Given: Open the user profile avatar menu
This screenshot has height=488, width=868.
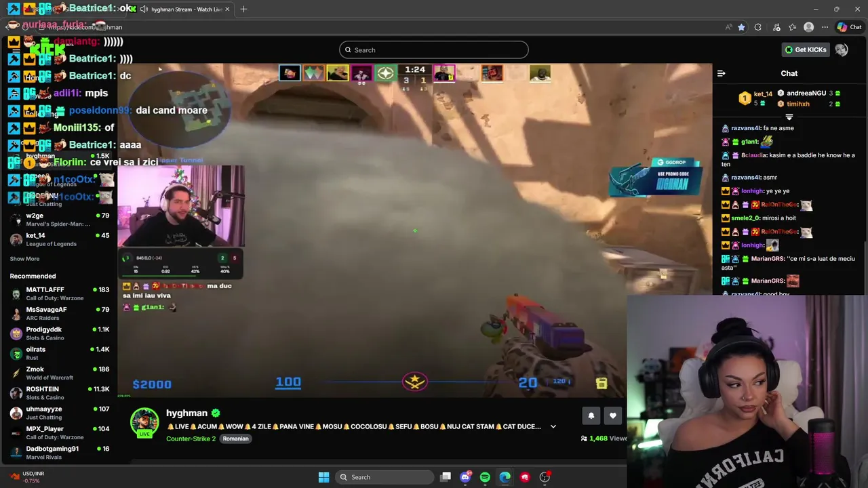Looking at the screenshot, I should pyautogui.click(x=842, y=49).
